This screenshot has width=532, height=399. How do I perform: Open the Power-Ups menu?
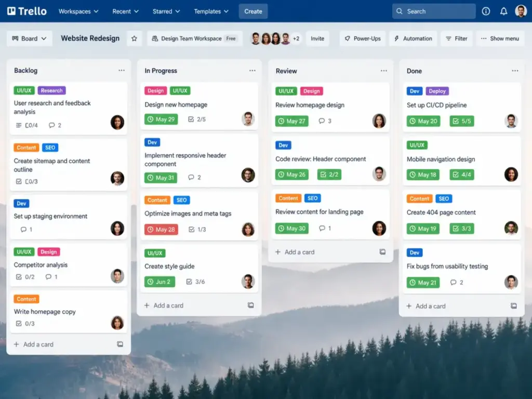(362, 38)
